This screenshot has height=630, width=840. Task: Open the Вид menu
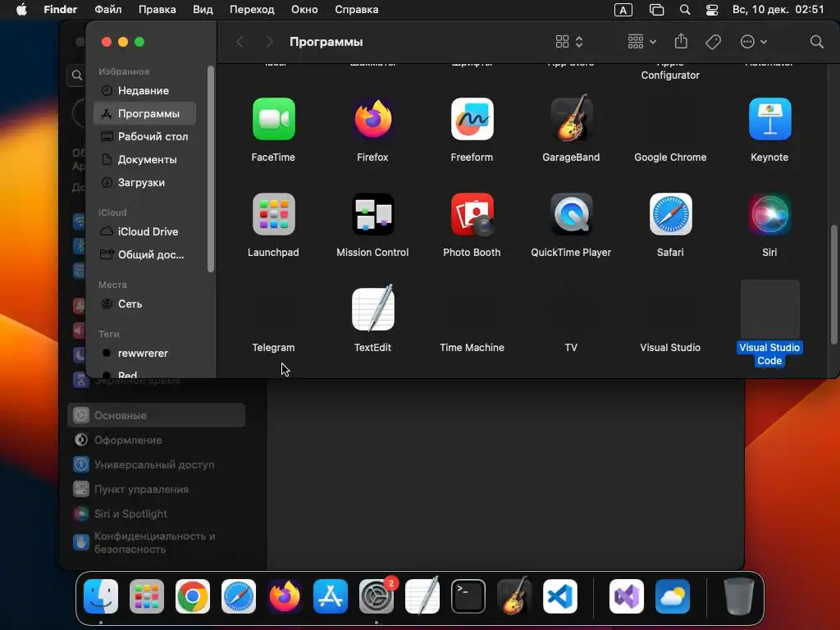tap(203, 10)
